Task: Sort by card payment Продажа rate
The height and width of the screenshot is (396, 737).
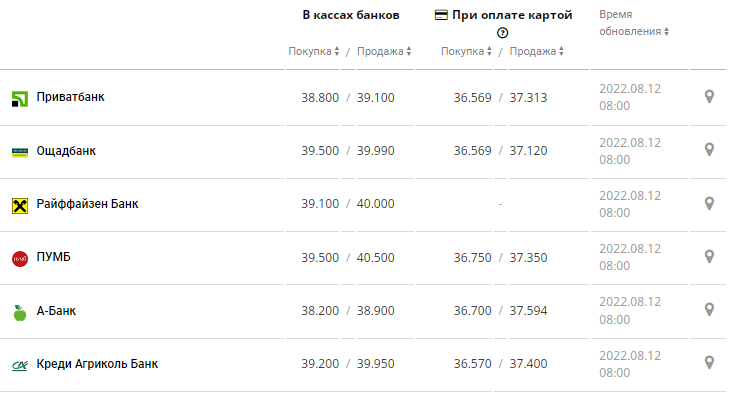Action: (537, 51)
